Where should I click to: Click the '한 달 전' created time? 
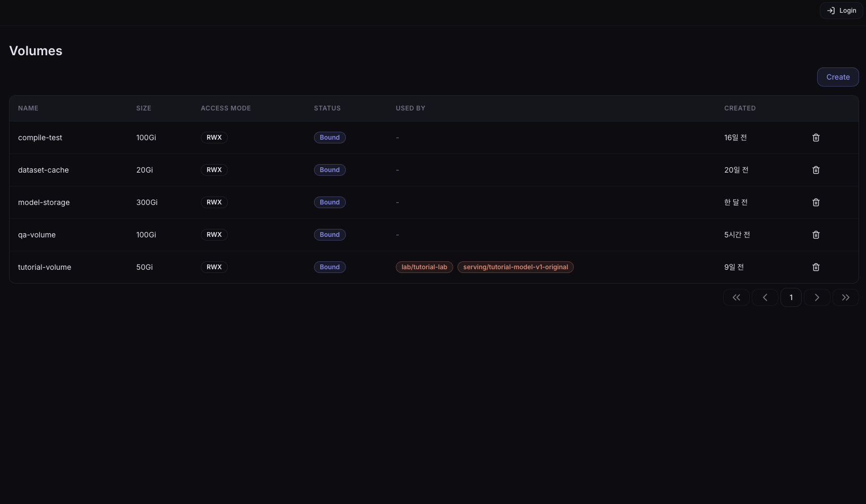tap(736, 202)
